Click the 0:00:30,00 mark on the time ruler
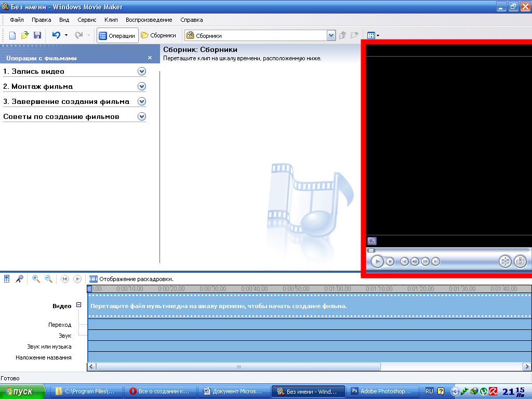 click(x=212, y=289)
